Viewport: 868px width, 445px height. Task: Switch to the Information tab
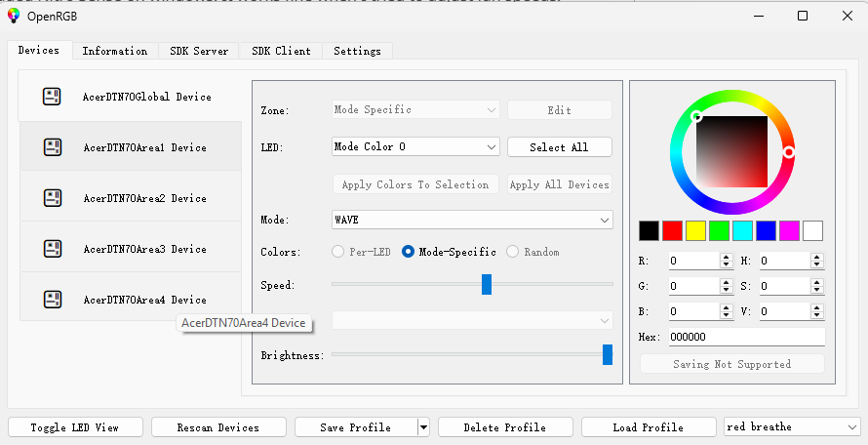pyautogui.click(x=115, y=51)
